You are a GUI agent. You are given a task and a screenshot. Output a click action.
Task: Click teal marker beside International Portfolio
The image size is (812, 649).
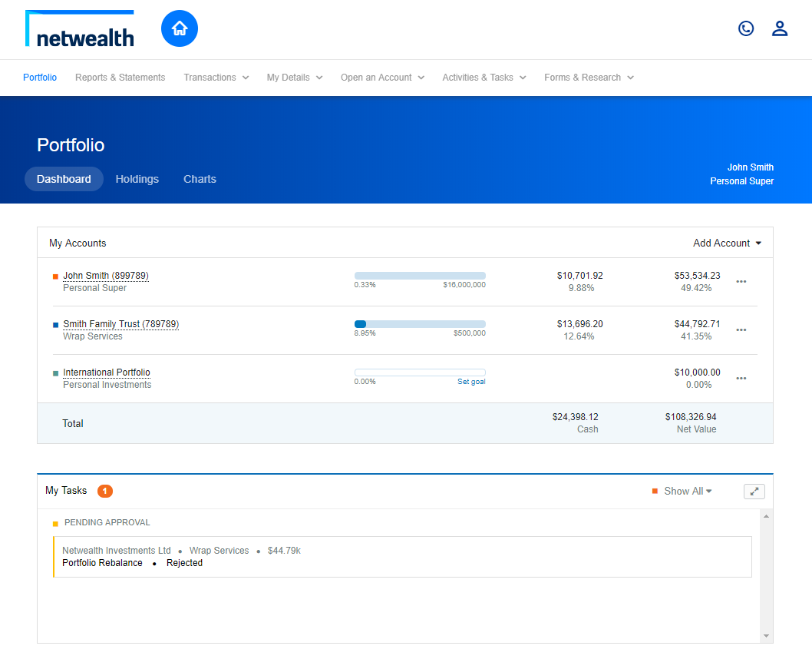tap(55, 373)
